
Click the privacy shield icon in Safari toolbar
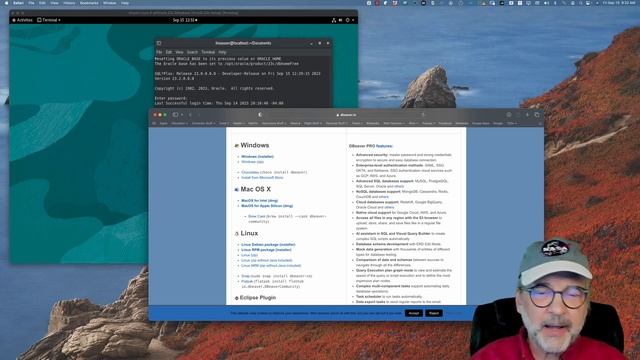(260, 115)
